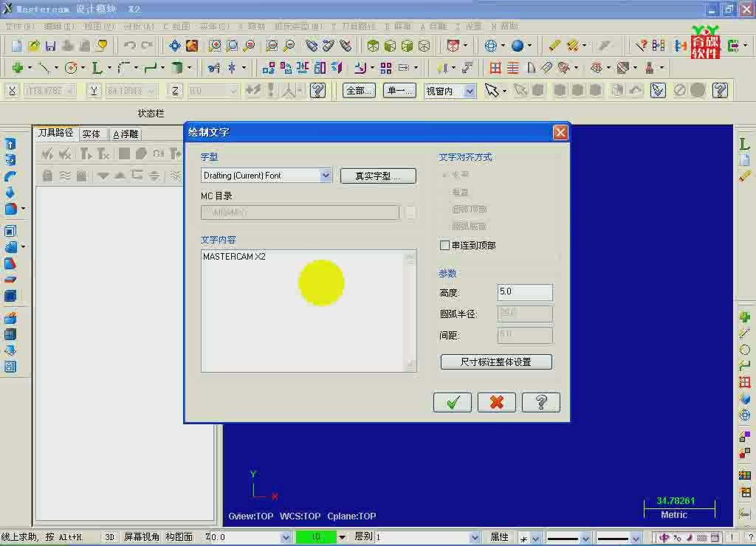756x546 pixels.
Task: Save the file using the floppy disk icon
Action: [x=50, y=46]
